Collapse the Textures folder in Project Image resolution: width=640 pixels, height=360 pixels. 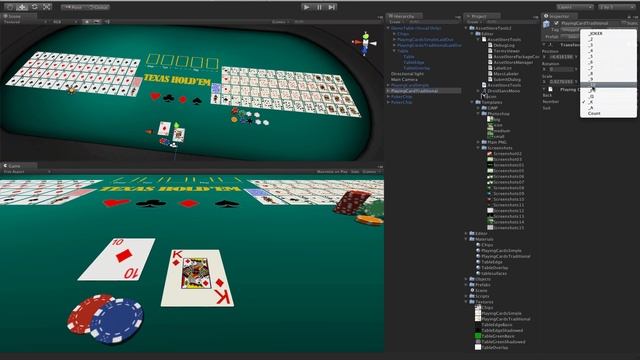point(467,302)
